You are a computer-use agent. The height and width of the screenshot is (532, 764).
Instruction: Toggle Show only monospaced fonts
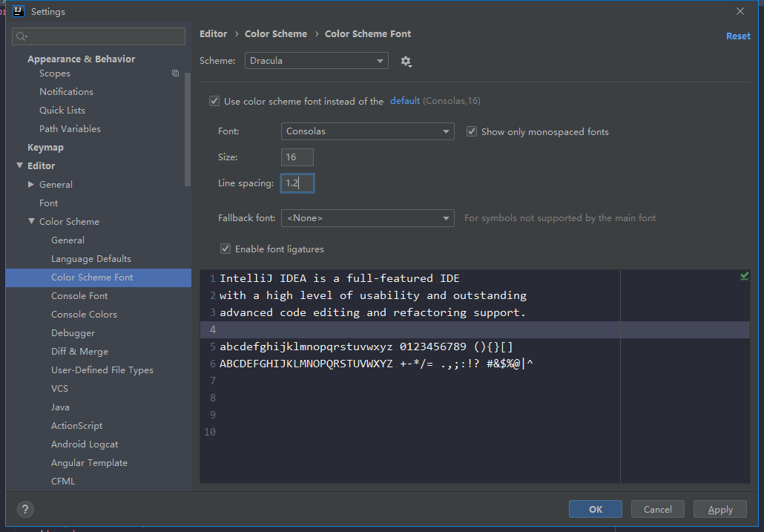pos(472,131)
